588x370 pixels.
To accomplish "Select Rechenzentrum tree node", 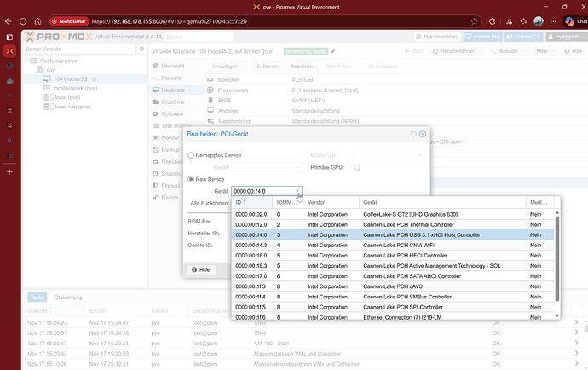I will [60, 61].
